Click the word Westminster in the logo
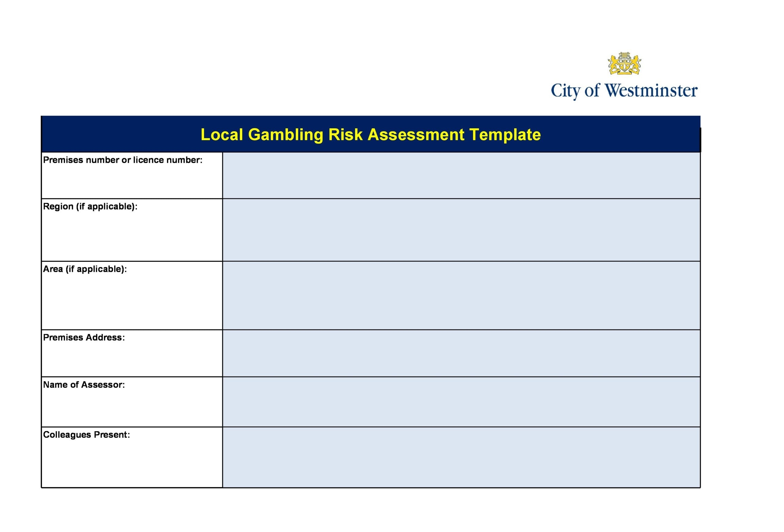784x532 pixels. coord(651,91)
